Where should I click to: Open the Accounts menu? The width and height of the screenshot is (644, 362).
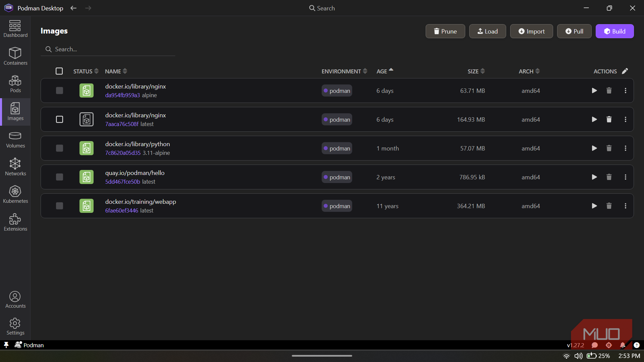point(15,300)
